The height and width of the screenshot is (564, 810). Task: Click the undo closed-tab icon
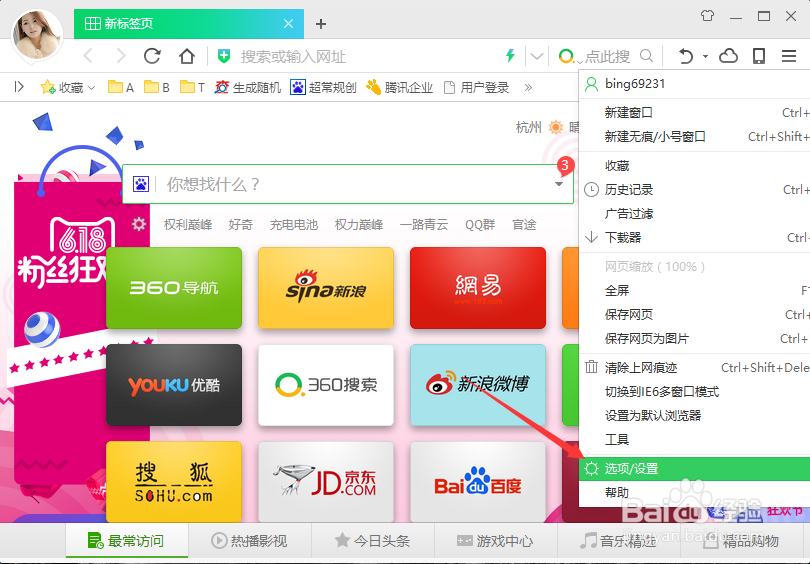click(x=686, y=56)
